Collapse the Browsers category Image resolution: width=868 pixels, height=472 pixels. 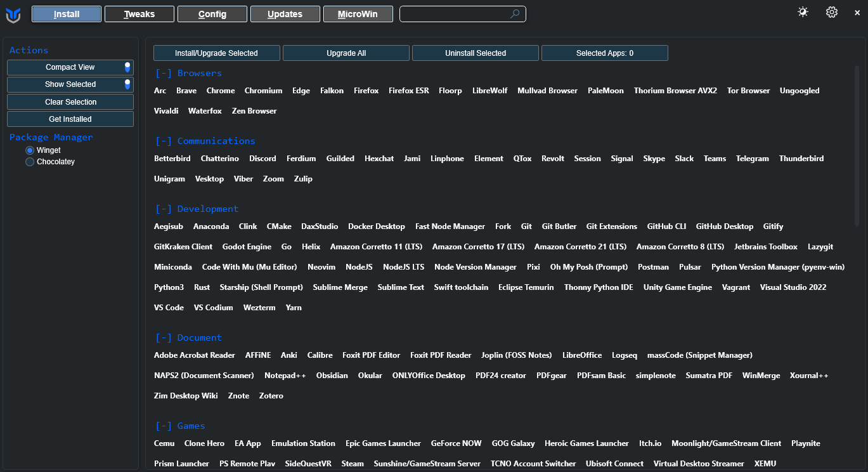[164, 73]
